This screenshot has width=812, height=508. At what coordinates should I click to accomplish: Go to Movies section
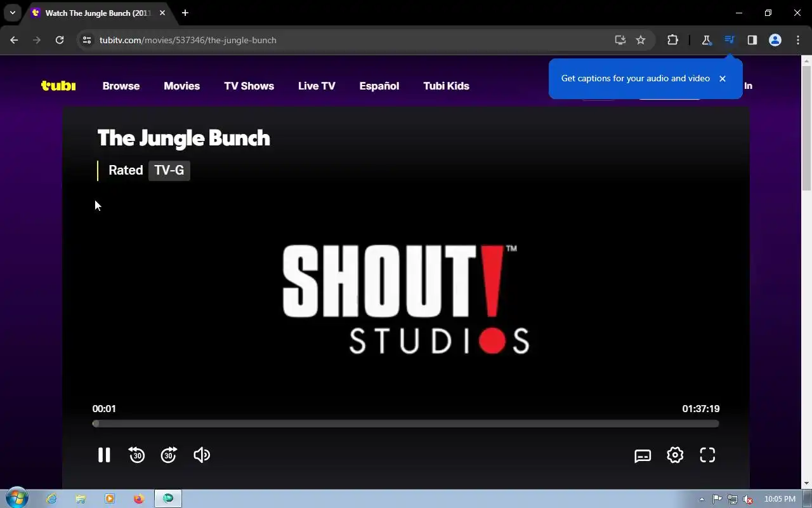(182, 86)
